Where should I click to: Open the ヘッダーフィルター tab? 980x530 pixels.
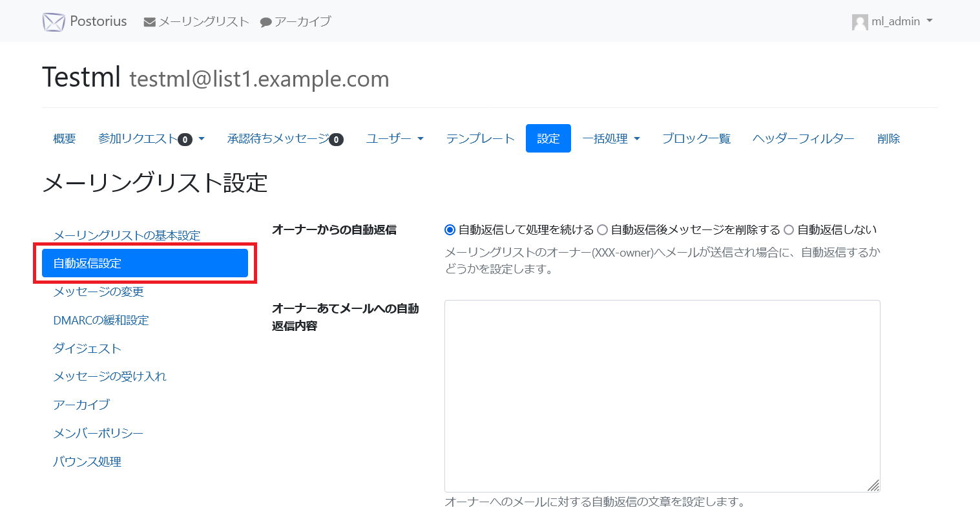coord(804,138)
